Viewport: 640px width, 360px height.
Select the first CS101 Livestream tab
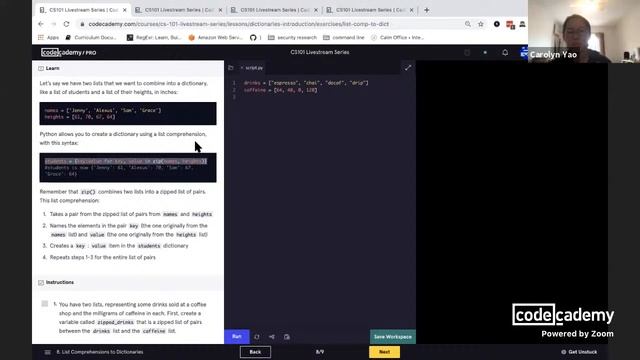click(x=83, y=10)
